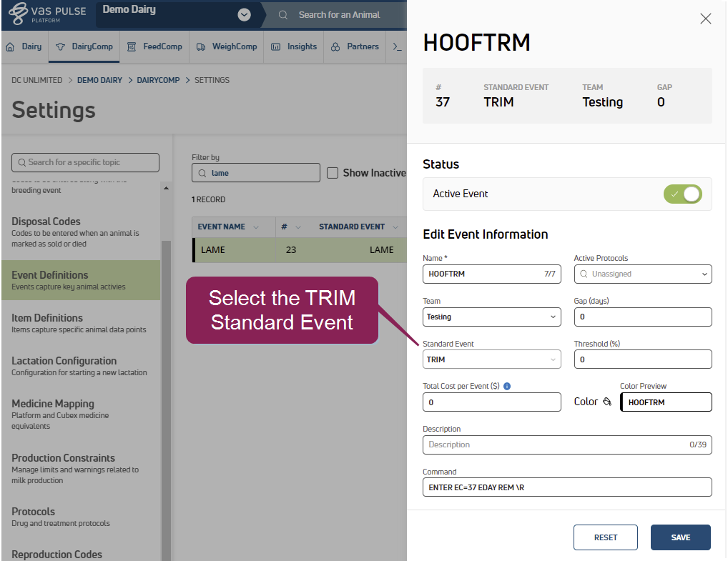This screenshot has height=561, width=728.
Task: Click the animal search magnifier icon
Action: point(284,15)
